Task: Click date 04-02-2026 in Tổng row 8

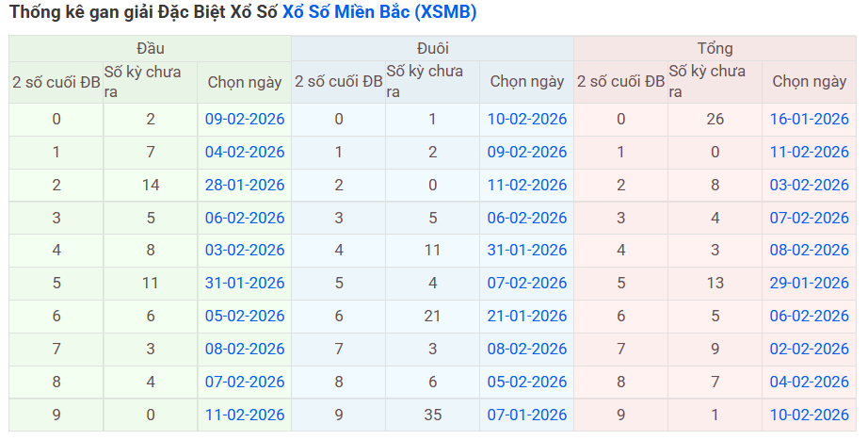Action: pyautogui.click(x=810, y=382)
